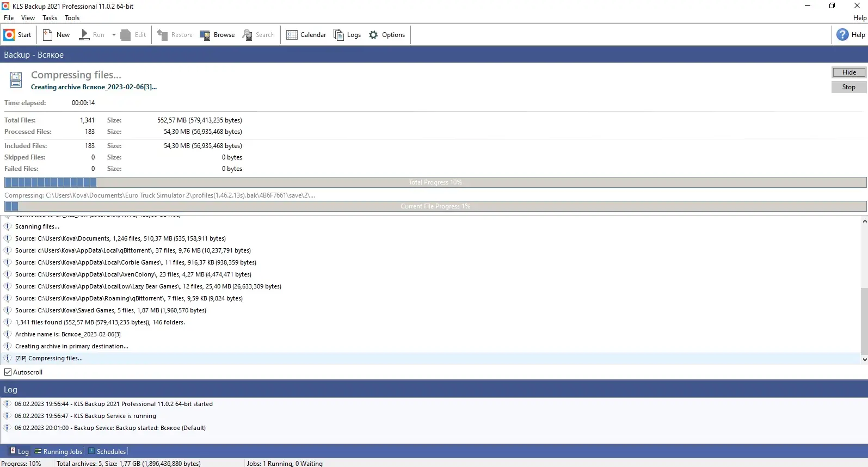Click the Current File Progress bar
868x467 pixels.
[x=435, y=206]
